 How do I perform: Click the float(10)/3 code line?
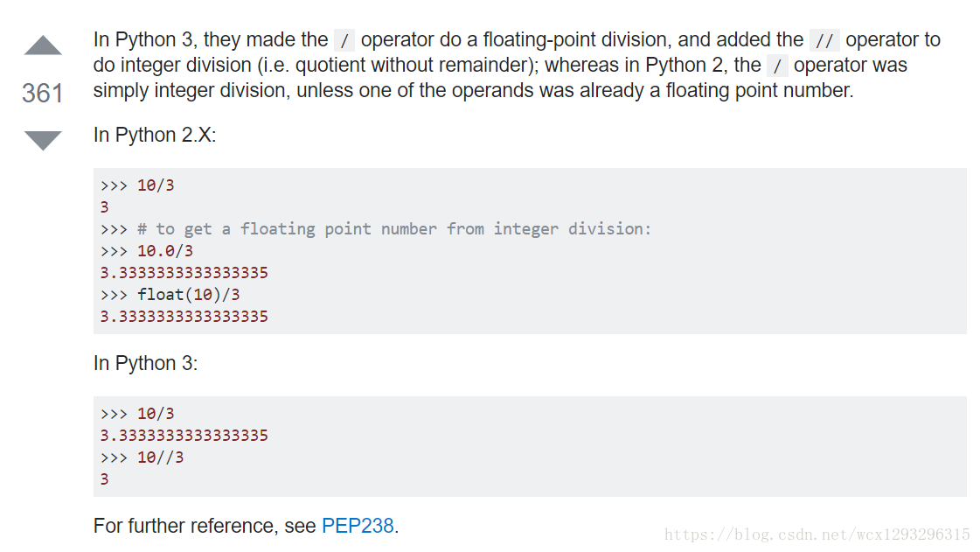(x=170, y=295)
